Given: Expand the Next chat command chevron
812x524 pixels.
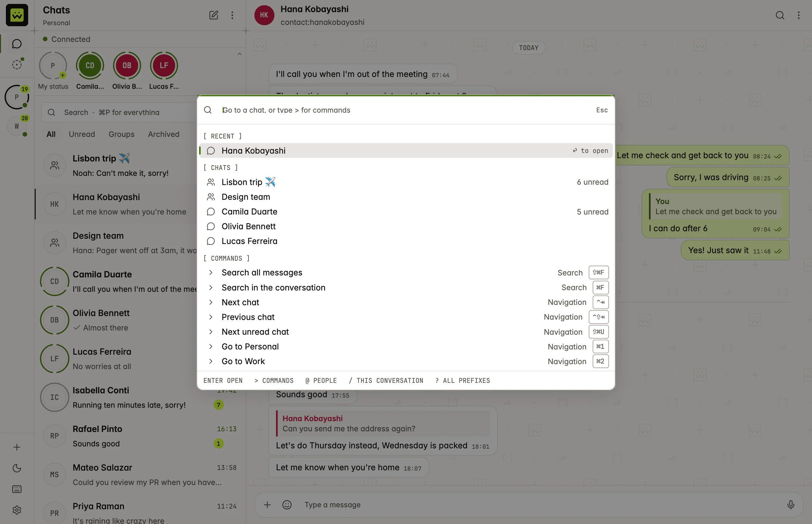Looking at the screenshot, I should click(x=211, y=302).
